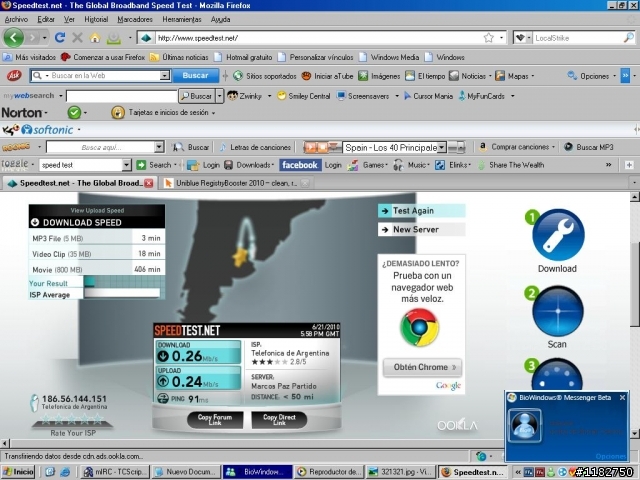Open the Hotmail gratuito bookmark
640x480 pixels.
point(244,57)
